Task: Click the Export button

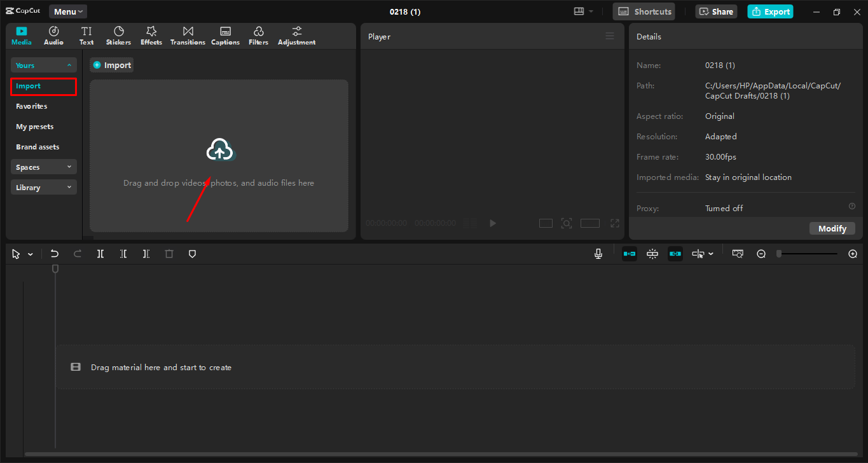Action: [x=770, y=11]
